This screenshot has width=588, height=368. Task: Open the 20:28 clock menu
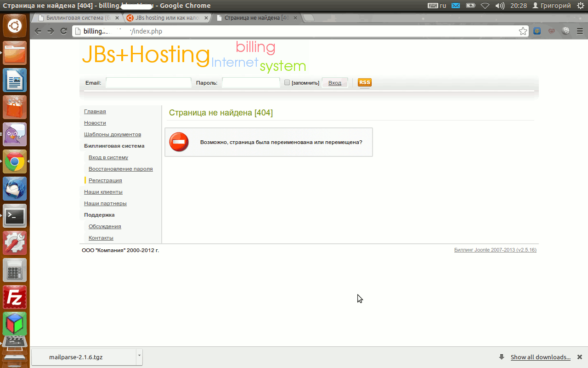pos(518,6)
